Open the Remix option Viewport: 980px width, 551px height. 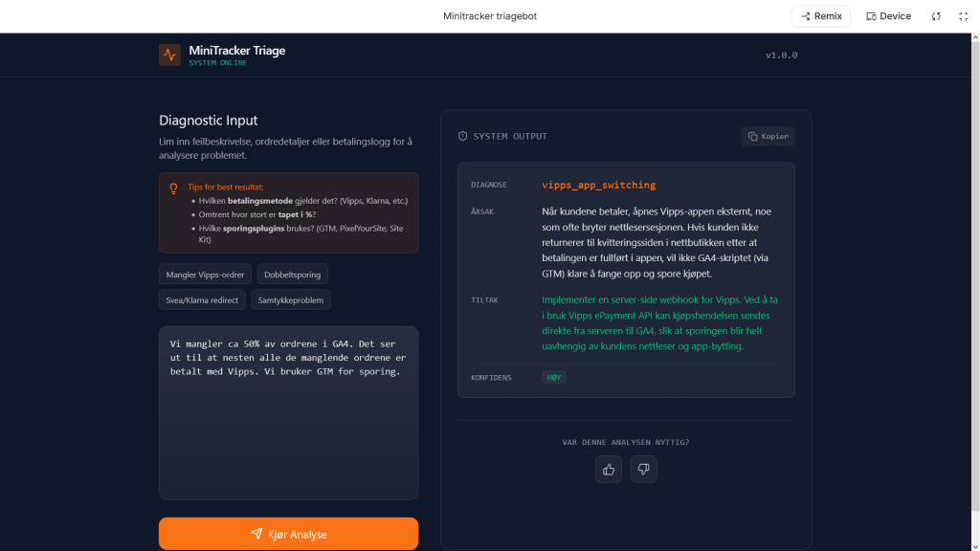pos(821,16)
